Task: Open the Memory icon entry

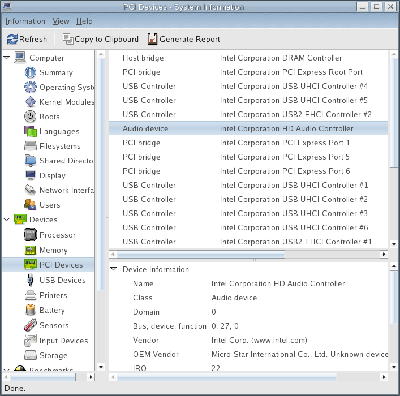Action: 30,250
